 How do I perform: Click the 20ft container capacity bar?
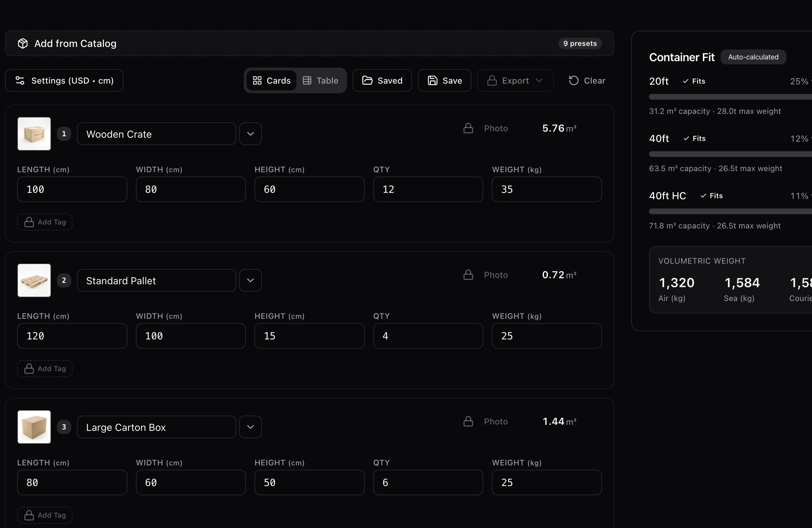click(729, 96)
